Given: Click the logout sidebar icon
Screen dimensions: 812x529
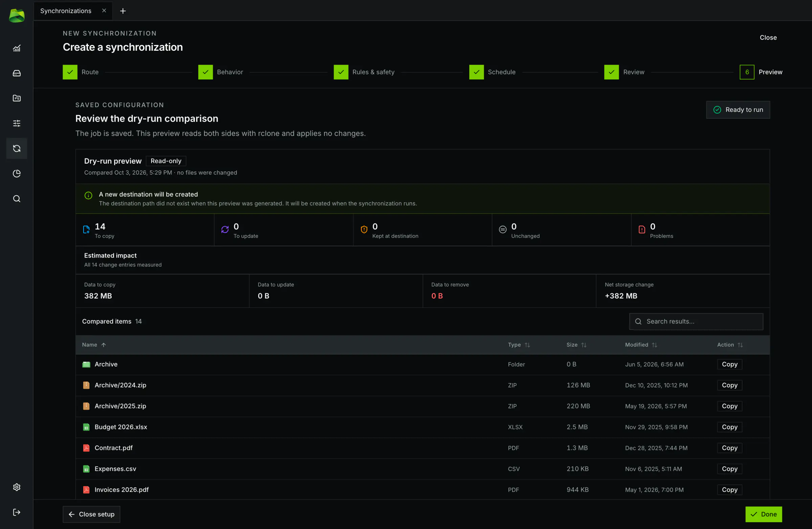Looking at the screenshot, I should point(17,512).
